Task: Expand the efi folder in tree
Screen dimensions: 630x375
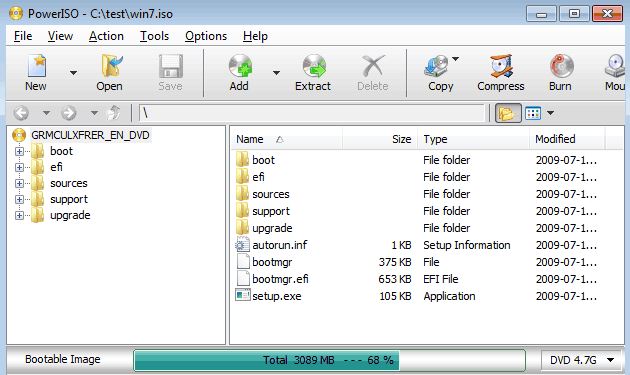Action: pyautogui.click(x=19, y=167)
